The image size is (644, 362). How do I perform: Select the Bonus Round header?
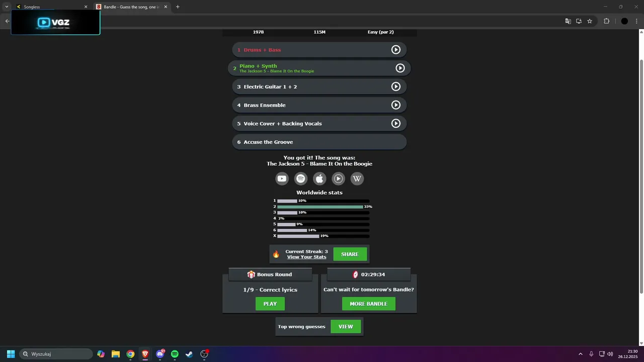270,275
